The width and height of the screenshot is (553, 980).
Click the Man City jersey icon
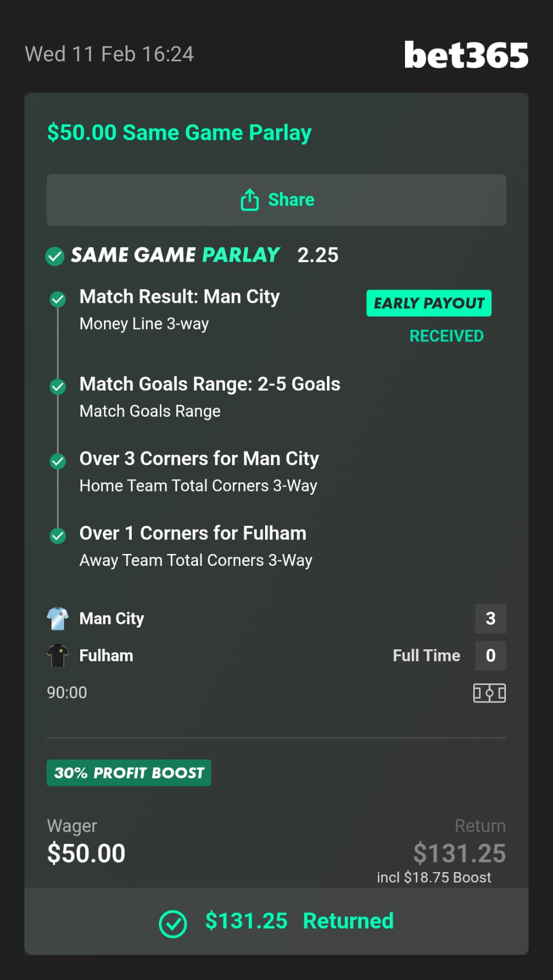tap(57, 618)
